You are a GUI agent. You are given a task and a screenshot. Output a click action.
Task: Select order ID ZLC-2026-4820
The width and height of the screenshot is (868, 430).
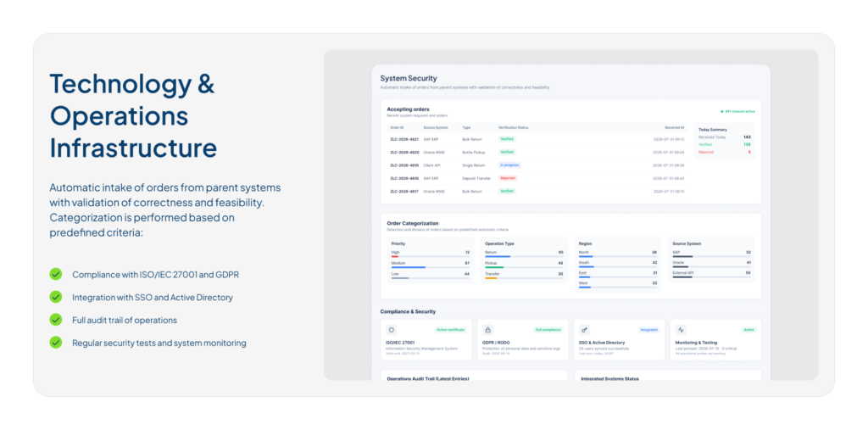[x=404, y=152]
